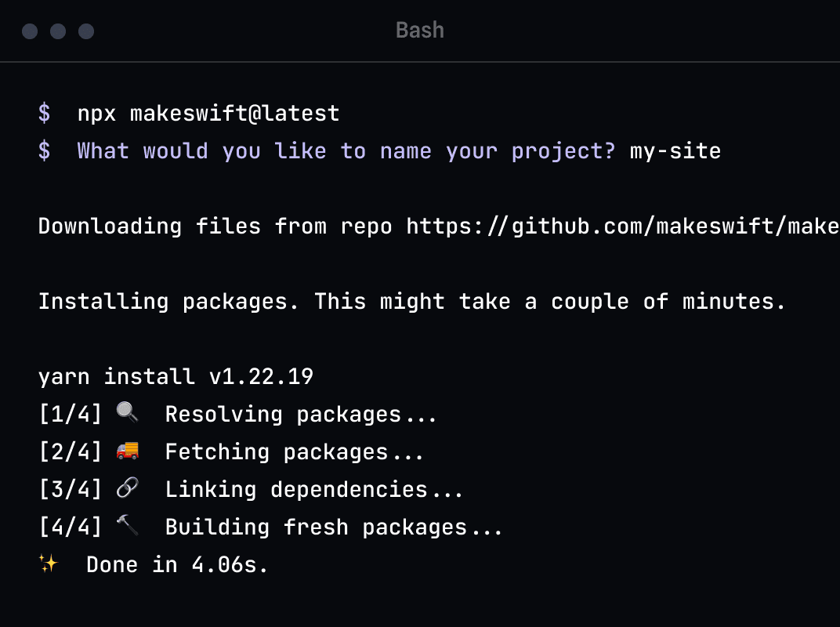
Task: Click the truck icon next to Fetching packages
Action: 128,451
